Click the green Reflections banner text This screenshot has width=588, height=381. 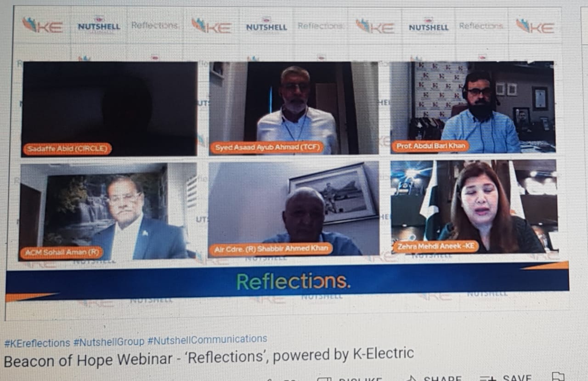[x=294, y=282]
